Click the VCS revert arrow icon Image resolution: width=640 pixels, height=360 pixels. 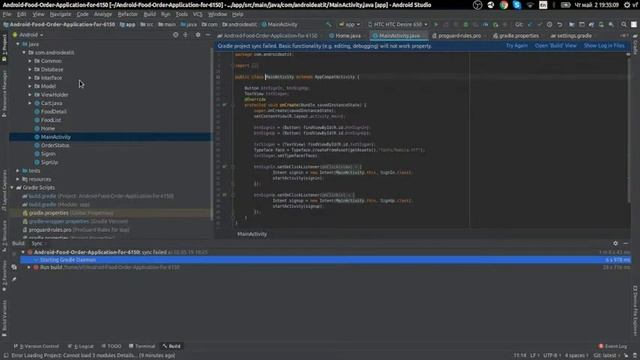click(560, 24)
